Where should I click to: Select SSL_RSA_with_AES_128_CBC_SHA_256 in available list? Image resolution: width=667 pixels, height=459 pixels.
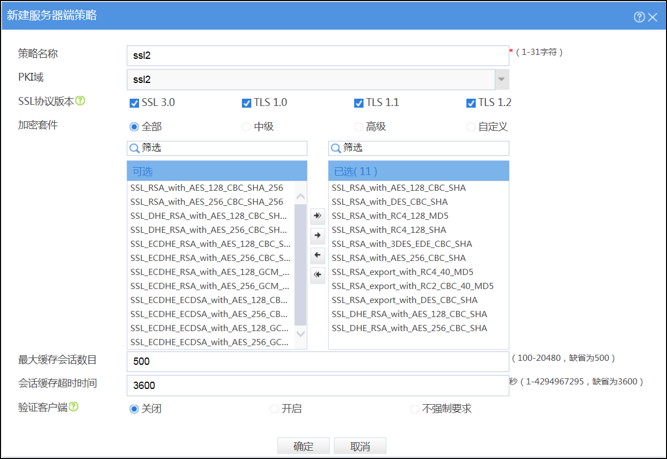pyautogui.click(x=207, y=187)
